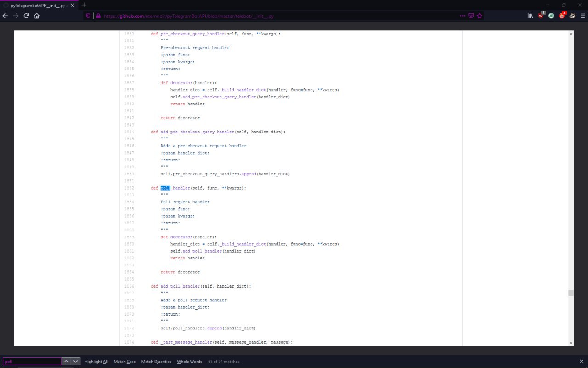Click 'Adds a pre-checkout request handler' text

point(204,146)
